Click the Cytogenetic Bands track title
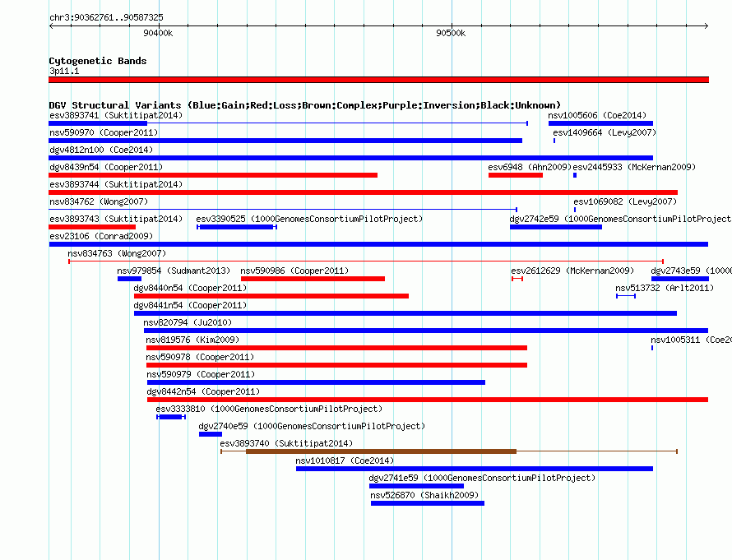This screenshot has height=560, width=732. pyautogui.click(x=98, y=61)
